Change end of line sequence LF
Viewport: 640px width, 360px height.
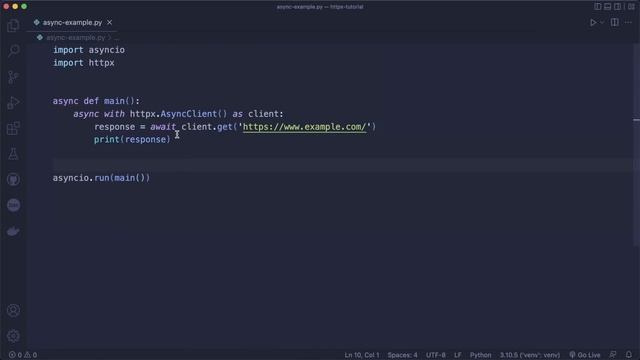[458, 355]
